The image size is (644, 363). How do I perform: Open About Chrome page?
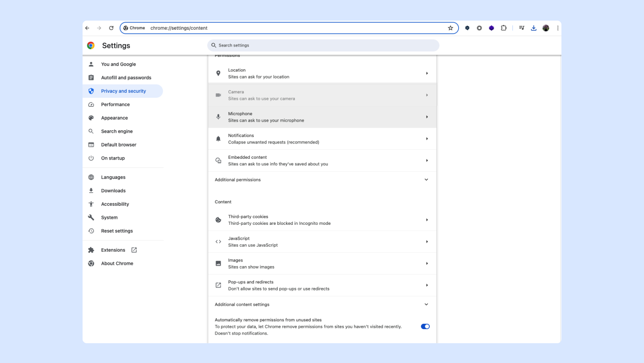[x=117, y=264]
